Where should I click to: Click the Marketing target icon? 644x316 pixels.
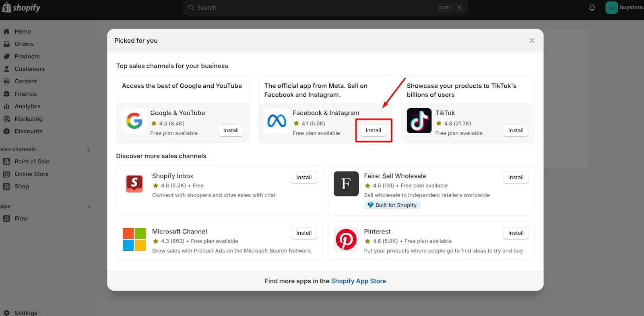click(x=6, y=119)
